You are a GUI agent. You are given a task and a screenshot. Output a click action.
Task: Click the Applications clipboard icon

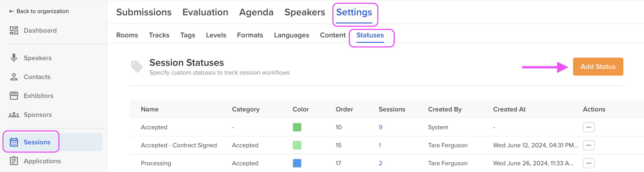click(14, 161)
